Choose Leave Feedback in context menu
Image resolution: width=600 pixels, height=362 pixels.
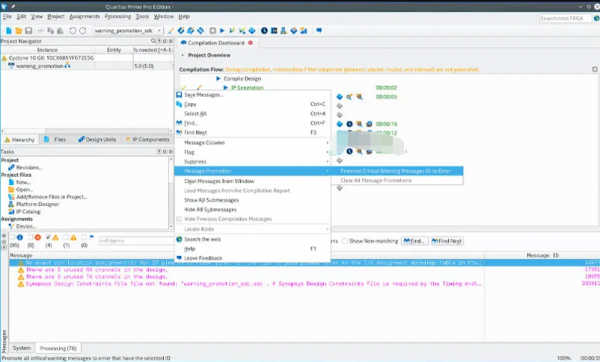252,258
